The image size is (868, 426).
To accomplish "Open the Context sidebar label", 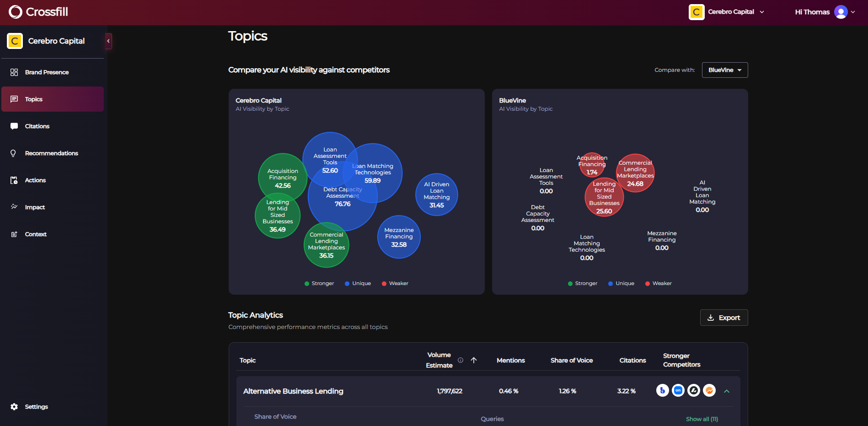I will (36, 234).
